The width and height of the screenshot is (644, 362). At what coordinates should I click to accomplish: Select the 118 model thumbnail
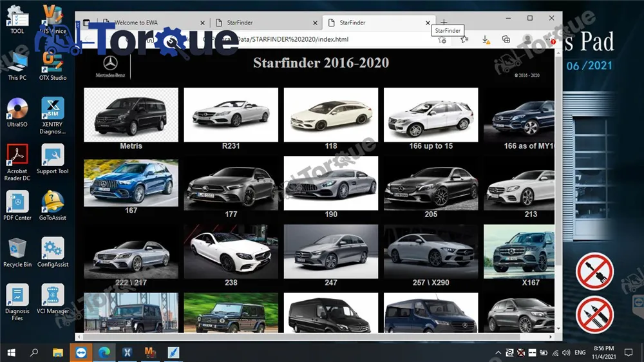pyautogui.click(x=330, y=115)
